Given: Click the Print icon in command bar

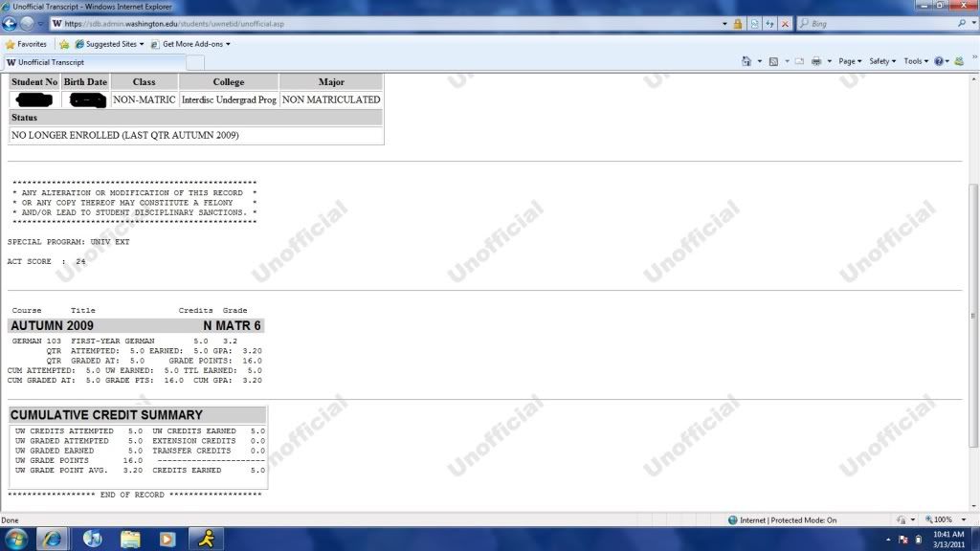Looking at the screenshot, I should point(816,61).
